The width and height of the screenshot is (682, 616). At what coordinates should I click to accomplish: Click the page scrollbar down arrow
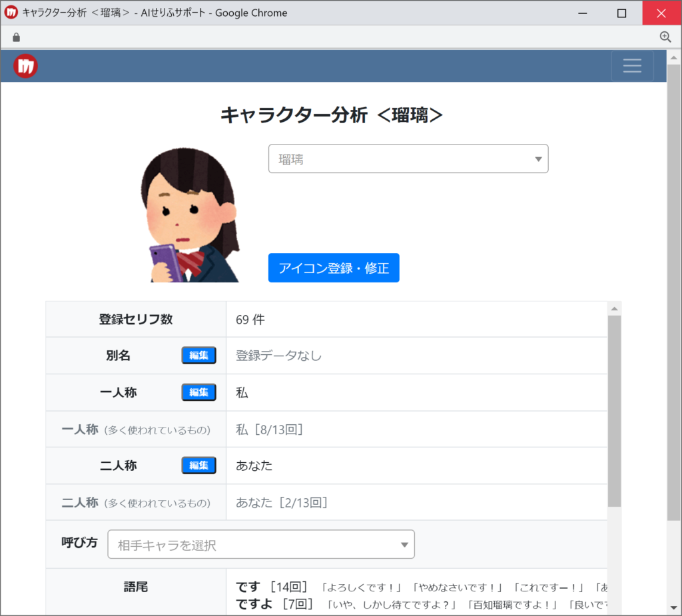tap(673, 608)
